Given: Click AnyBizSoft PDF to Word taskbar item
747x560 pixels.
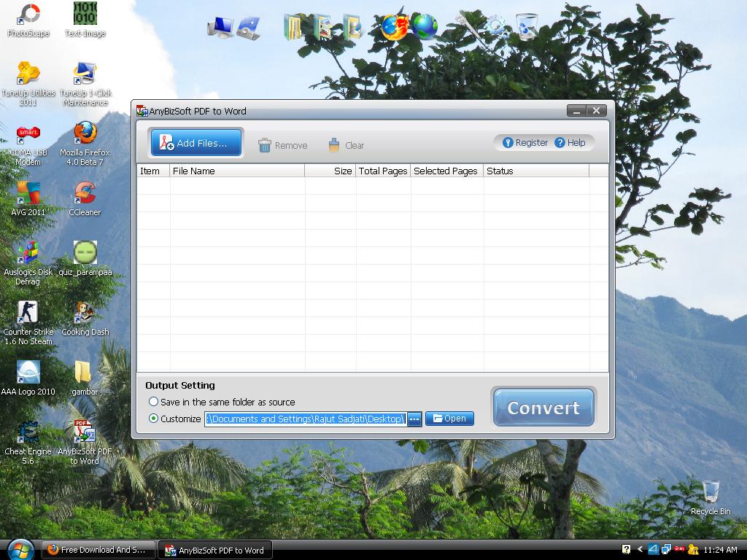Looking at the screenshot, I should pos(215,550).
